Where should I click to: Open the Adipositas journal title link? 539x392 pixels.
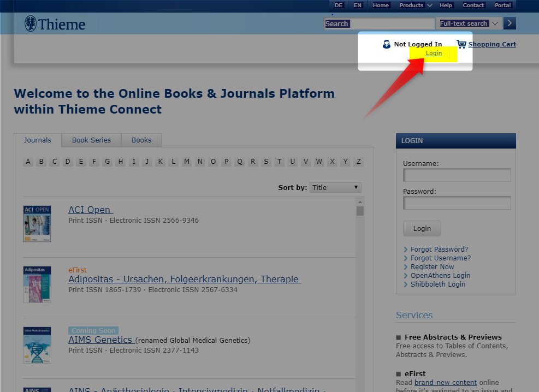tap(185, 279)
